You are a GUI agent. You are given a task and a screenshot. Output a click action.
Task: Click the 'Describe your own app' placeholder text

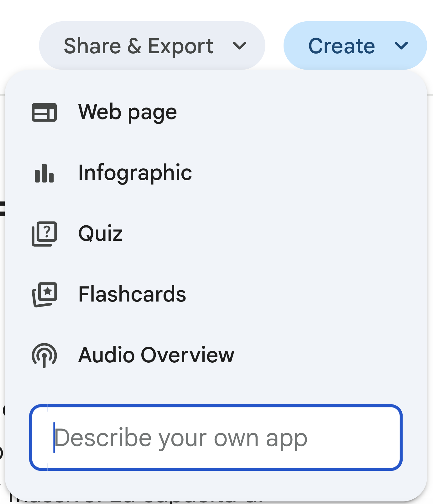tap(181, 438)
